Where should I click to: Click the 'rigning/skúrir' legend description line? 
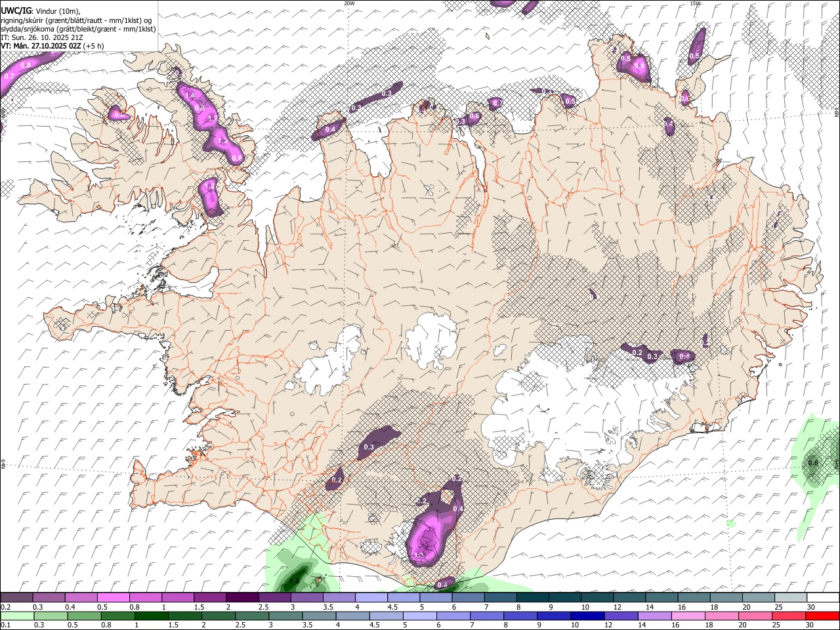point(76,20)
